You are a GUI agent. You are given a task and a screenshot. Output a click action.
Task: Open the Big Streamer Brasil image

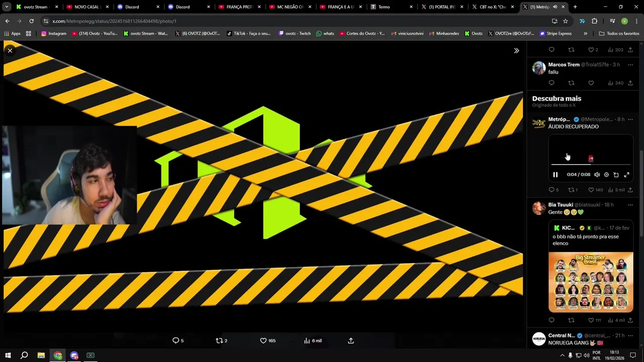coord(591,282)
